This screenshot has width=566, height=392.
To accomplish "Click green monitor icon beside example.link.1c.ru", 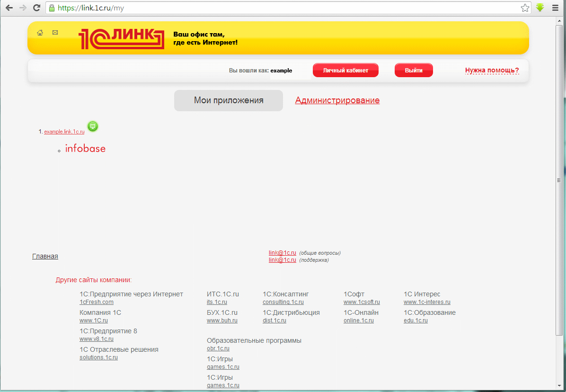I will 93,126.
